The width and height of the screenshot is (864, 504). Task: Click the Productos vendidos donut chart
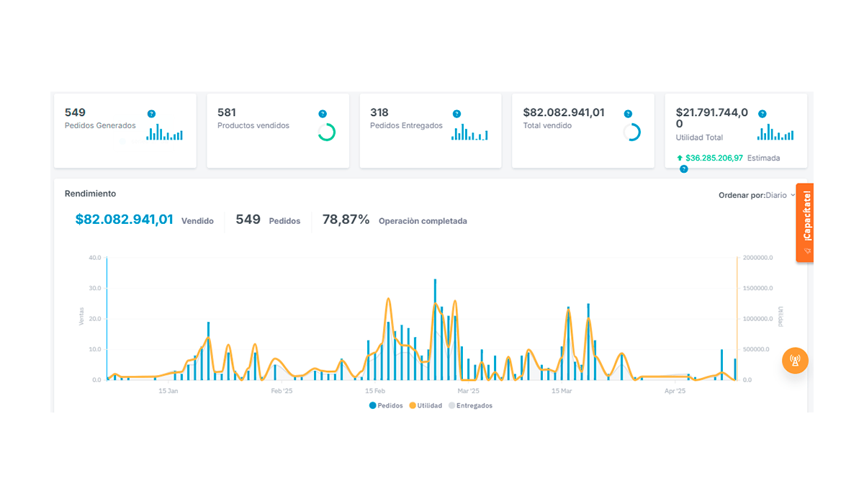[327, 132]
